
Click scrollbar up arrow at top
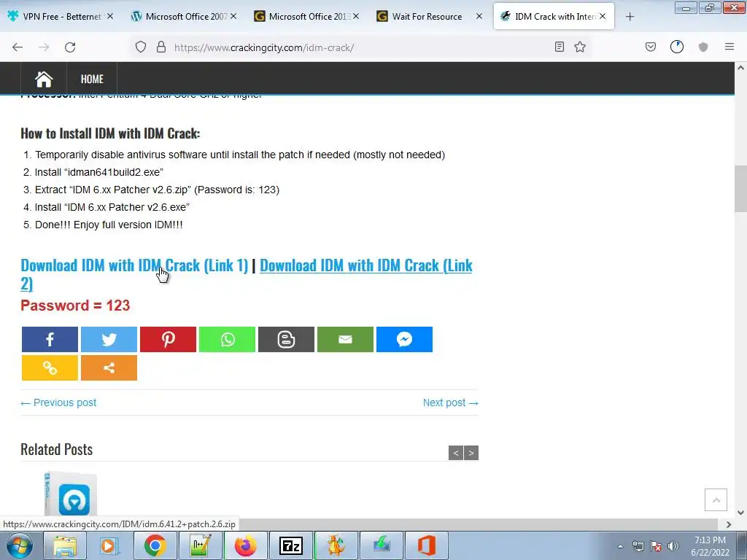740,68
